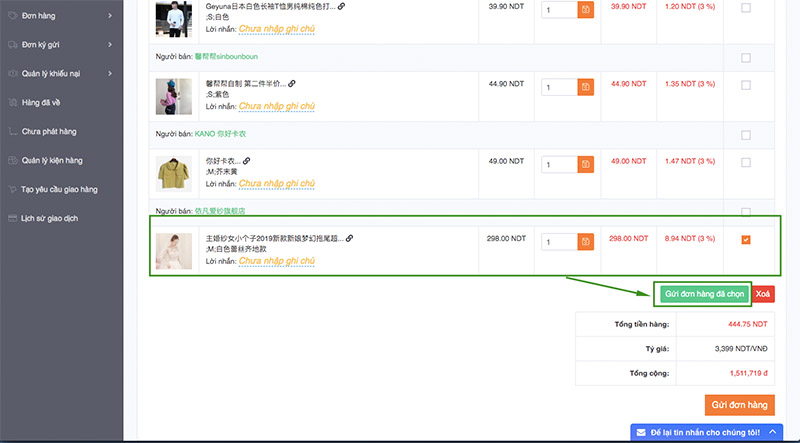The width and height of the screenshot is (800, 443).
Task: Check the 49.00 NDT item checkbox
Action: click(746, 162)
